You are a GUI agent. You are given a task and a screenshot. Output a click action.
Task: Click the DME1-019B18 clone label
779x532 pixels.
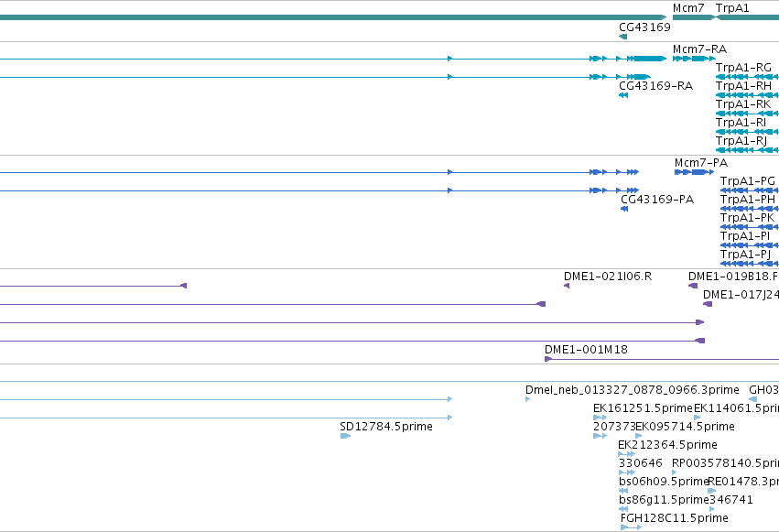click(733, 277)
